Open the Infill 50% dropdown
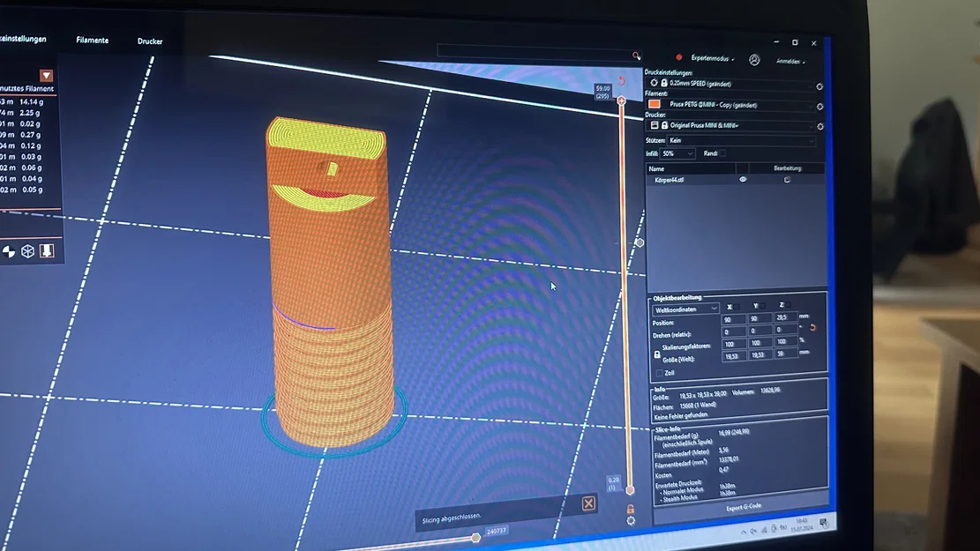 click(x=677, y=153)
